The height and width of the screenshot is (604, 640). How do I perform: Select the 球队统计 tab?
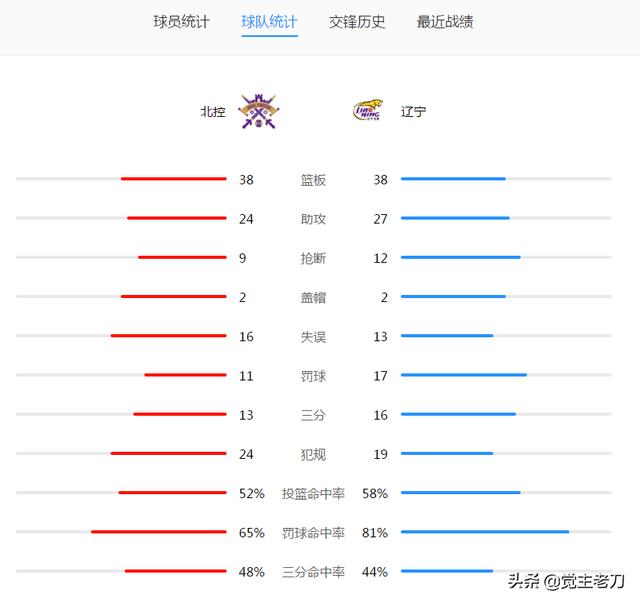click(269, 22)
